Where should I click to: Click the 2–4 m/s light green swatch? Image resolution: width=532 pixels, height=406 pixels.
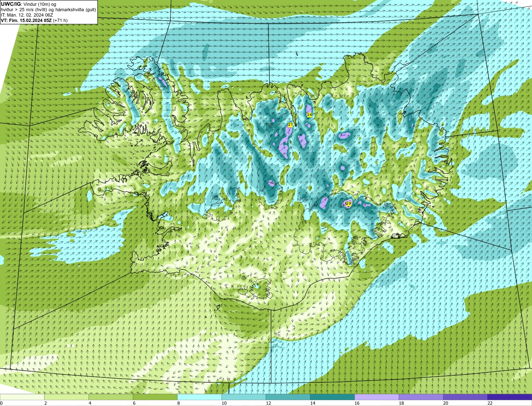click(66, 397)
